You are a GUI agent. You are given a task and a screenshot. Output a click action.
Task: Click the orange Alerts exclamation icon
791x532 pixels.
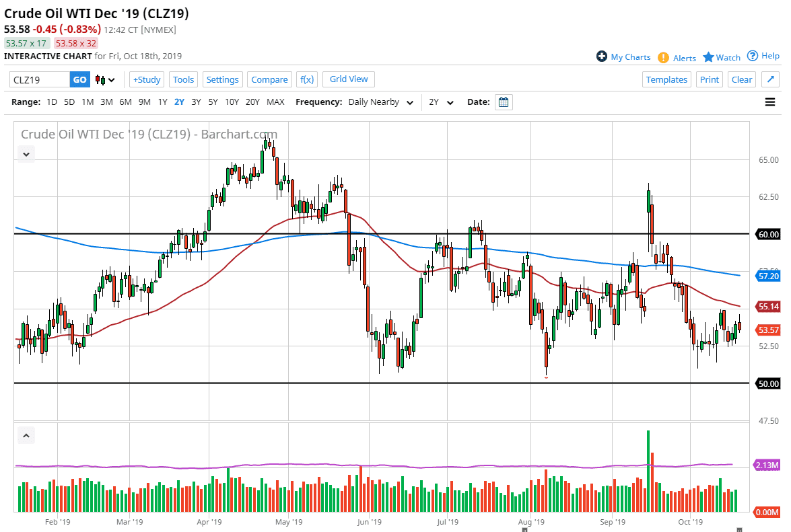click(663, 58)
